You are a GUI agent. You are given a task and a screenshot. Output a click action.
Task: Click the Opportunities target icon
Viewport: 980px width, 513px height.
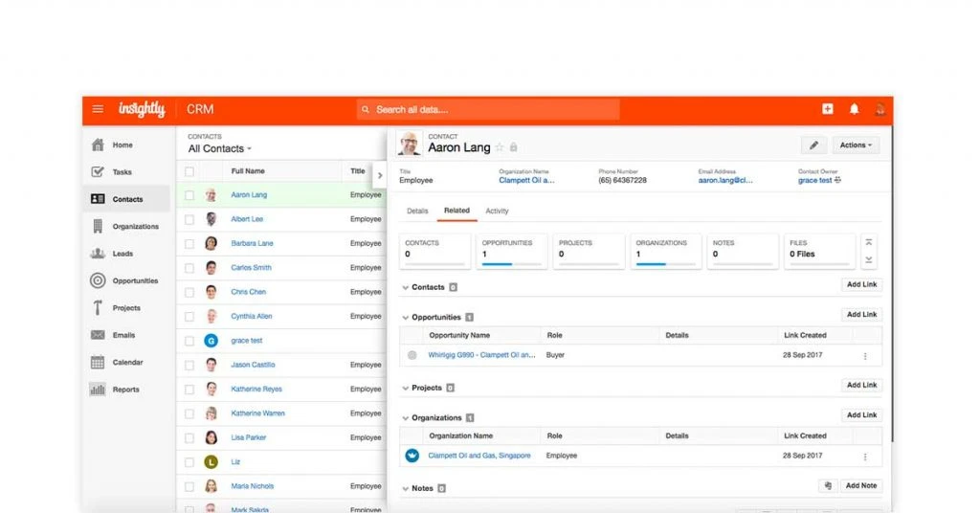(x=98, y=280)
